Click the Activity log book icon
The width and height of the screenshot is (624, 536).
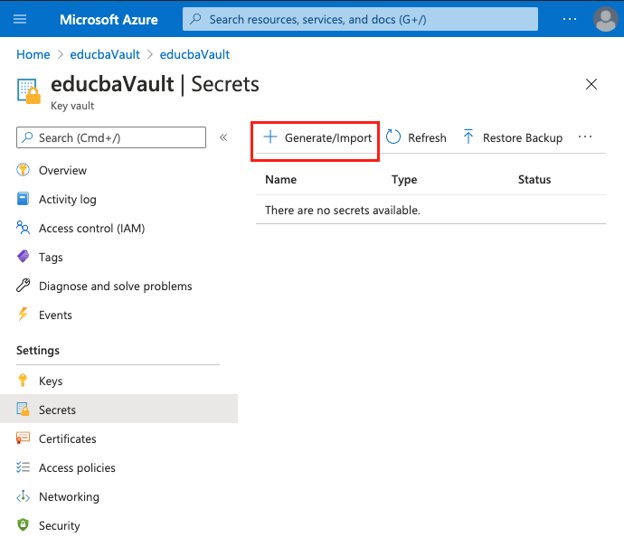[23, 199]
